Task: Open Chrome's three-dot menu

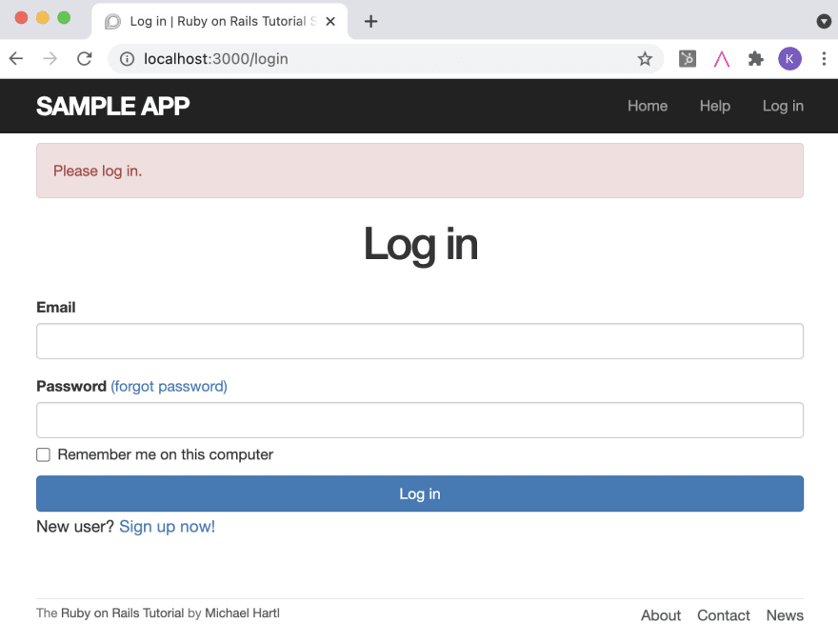Action: coord(824,59)
